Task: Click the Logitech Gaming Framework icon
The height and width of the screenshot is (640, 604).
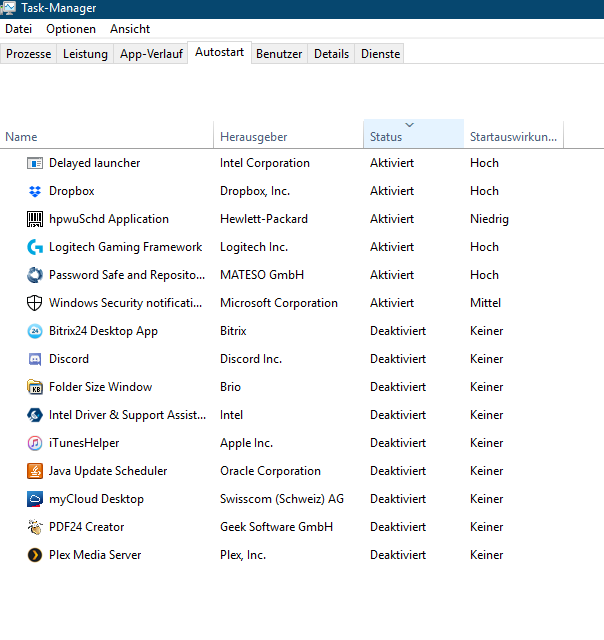Action: pos(35,247)
